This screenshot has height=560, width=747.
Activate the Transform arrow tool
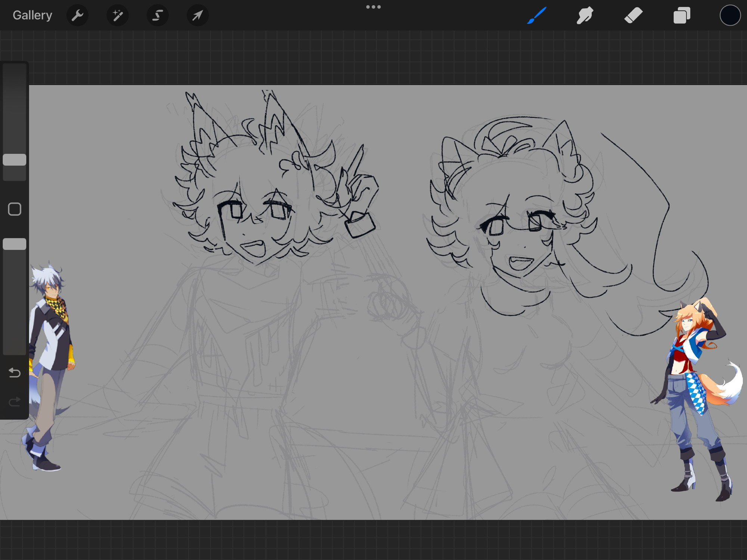pyautogui.click(x=198, y=15)
